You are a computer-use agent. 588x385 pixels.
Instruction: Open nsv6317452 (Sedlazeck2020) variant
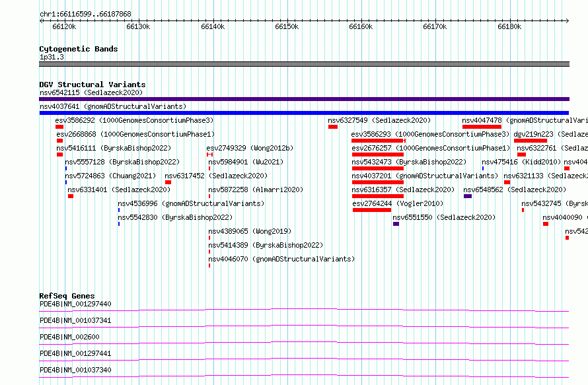216,176
